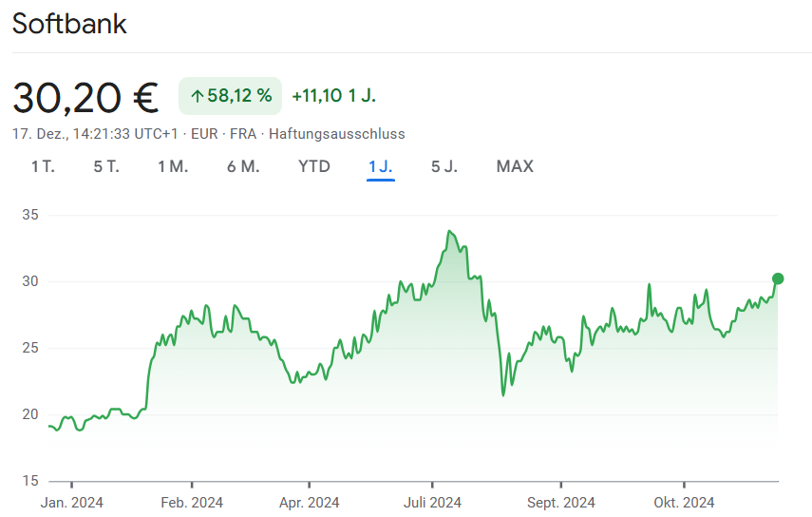Image resolution: width=812 pixels, height=517 pixels.
Task: Switch to the 5 T. range tab
Action: [106, 167]
